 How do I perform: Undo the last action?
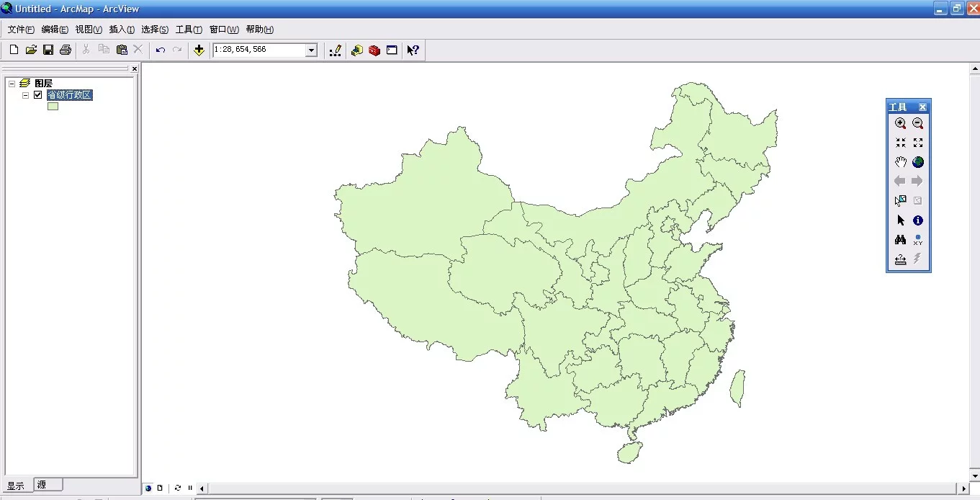point(161,50)
